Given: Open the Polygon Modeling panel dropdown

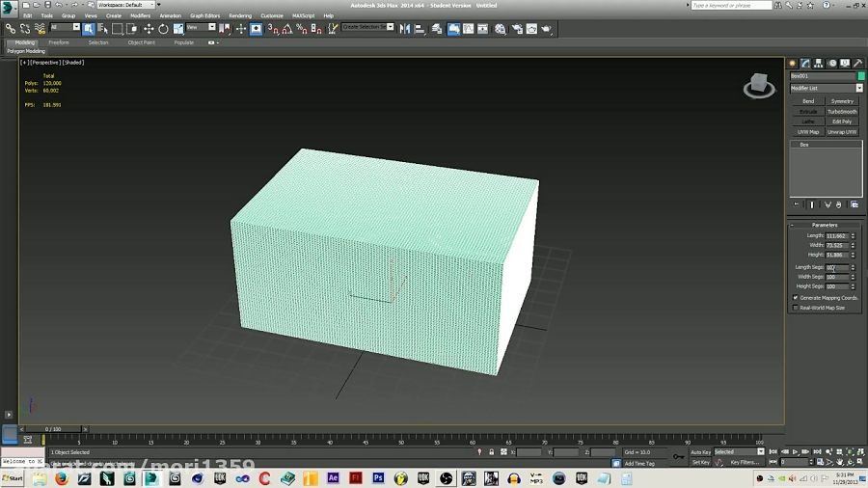Looking at the screenshot, I should click(26, 51).
